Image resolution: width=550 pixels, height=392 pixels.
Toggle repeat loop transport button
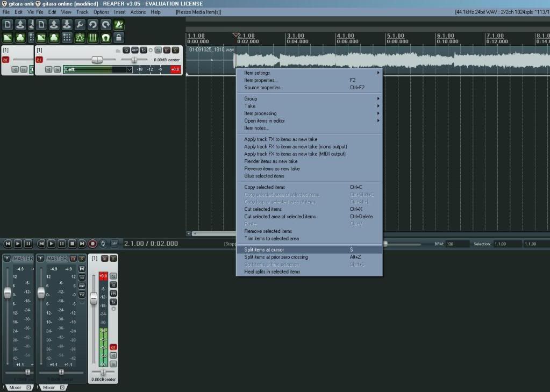[x=103, y=243]
